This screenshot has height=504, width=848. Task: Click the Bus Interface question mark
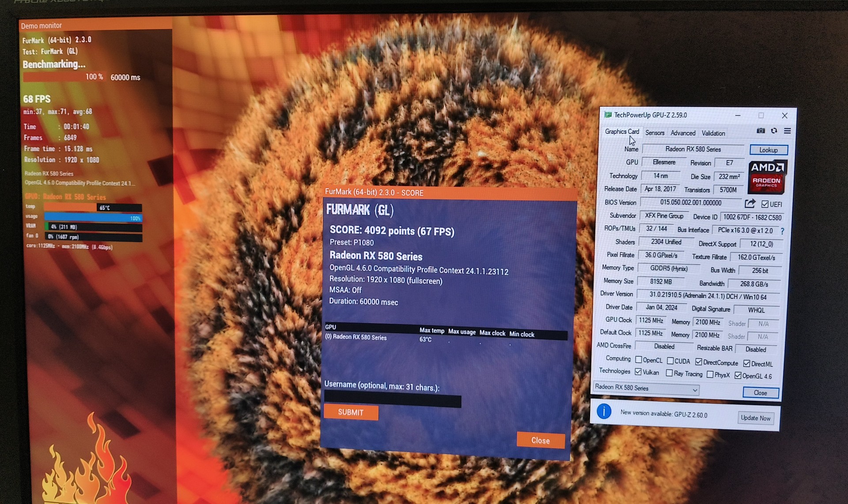click(x=782, y=231)
